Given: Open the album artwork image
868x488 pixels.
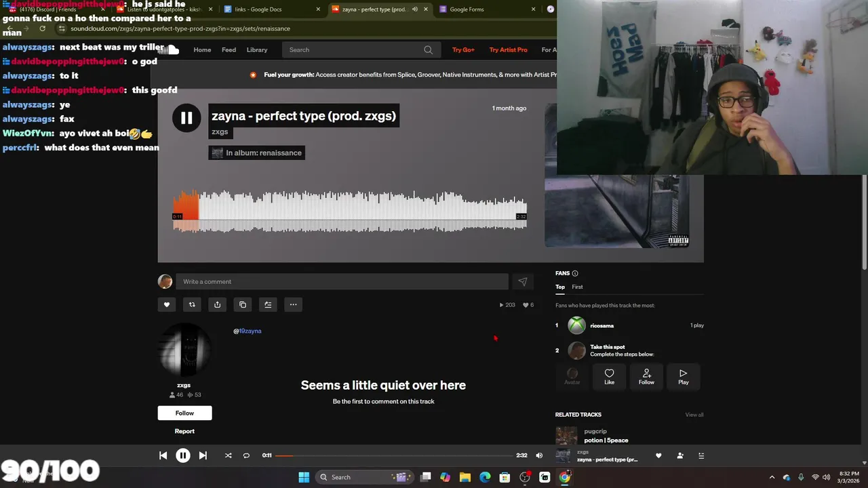Looking at the screenshot, I should 617,210.
